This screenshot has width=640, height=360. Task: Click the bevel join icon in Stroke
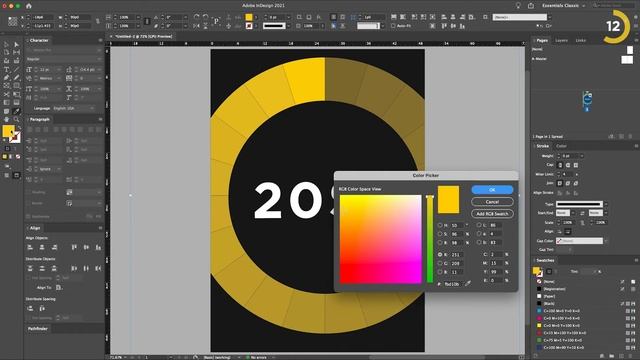[x=576, y=183]
